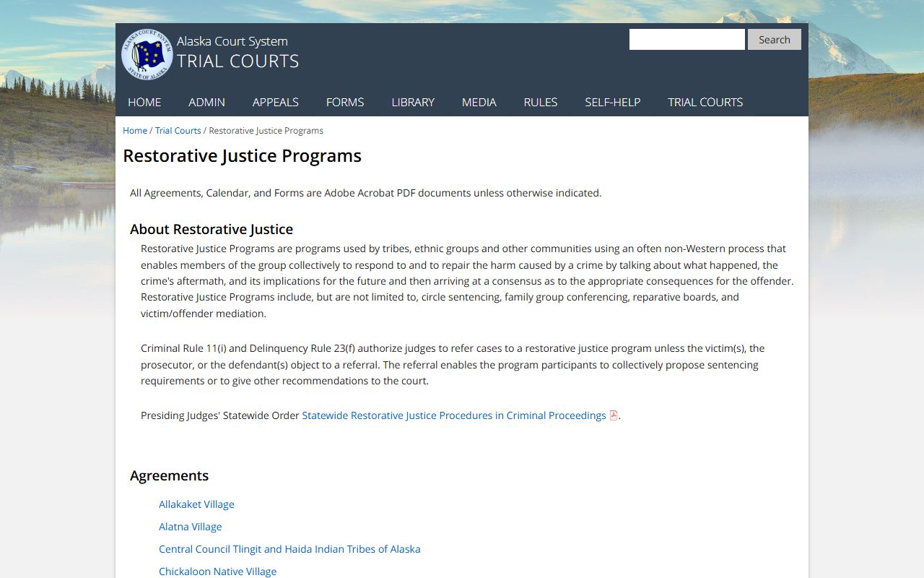This screenshot has height=578, width=924.
Task: Open the FORMS menu item
Action: [345, 102]
